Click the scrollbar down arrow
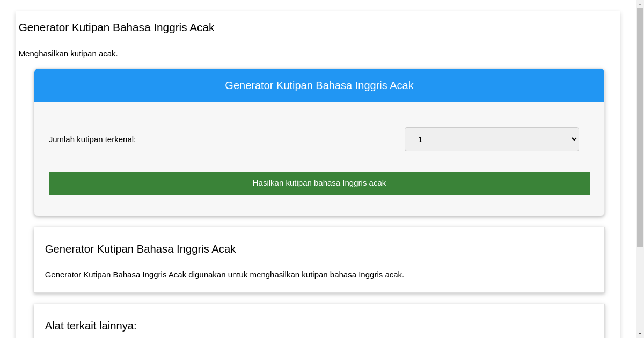 coord(639,334)
